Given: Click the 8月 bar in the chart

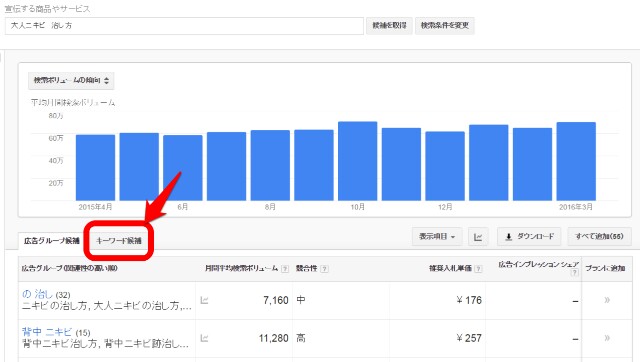Looking at the screenshot, I should pos(270,165).
